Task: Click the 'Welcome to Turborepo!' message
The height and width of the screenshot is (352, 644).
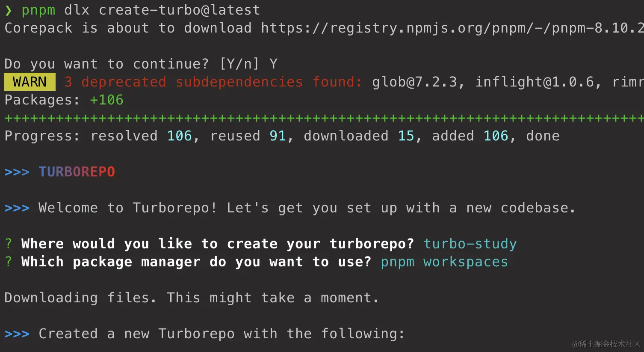Action: [128, 208]
